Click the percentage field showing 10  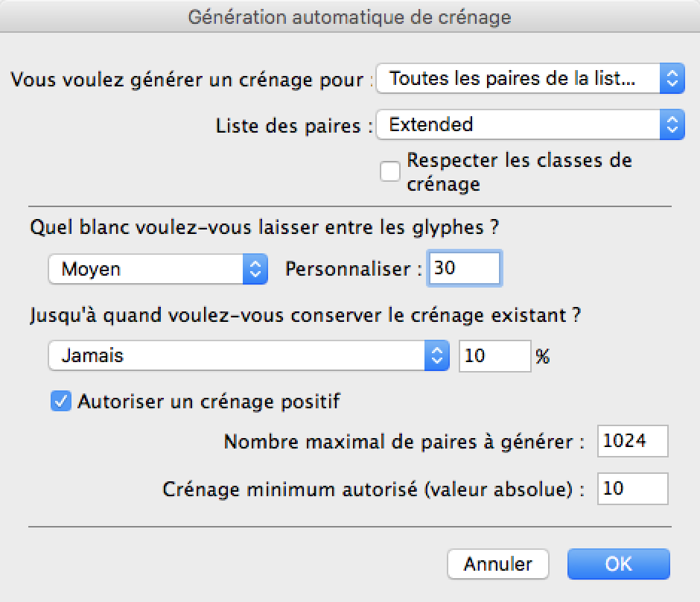[494, 356]
